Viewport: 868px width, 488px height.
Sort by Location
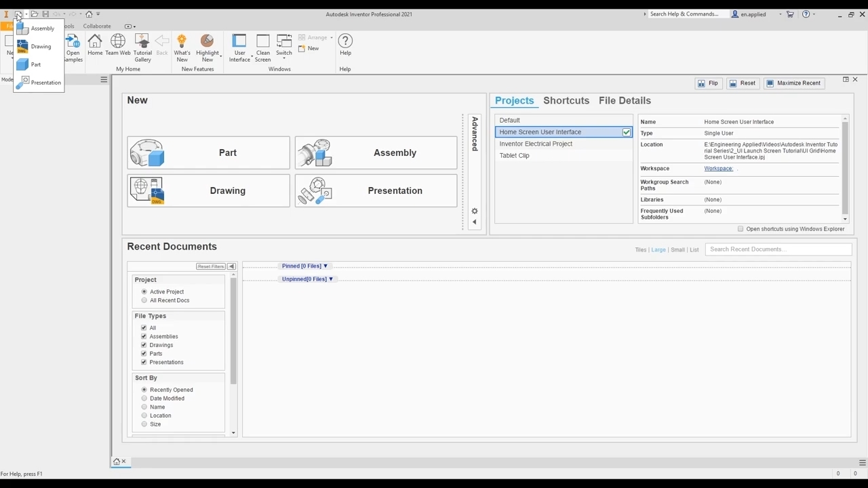144,415
